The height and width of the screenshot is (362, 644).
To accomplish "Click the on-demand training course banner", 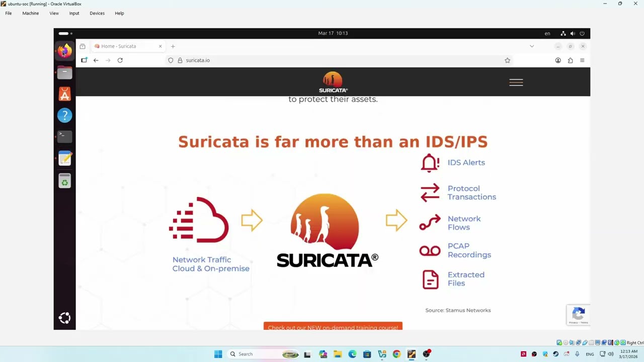I will 333,326.
